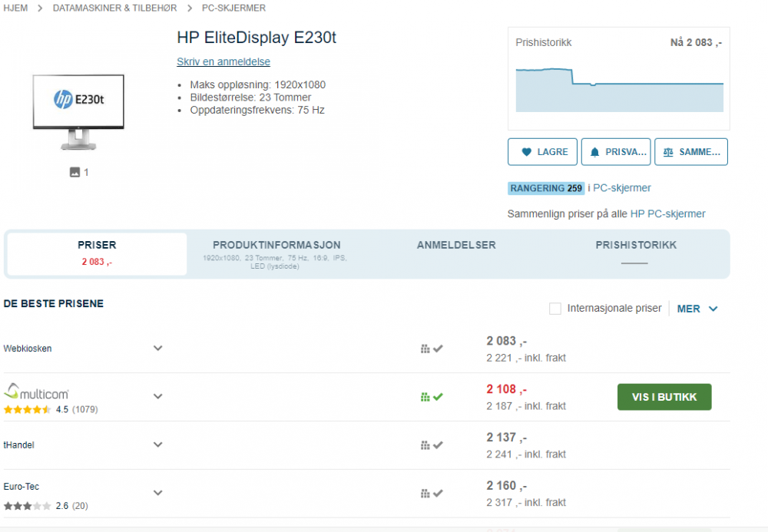Click the bell icon for price alert
The image size is (768, 532).
coord(594,152)
